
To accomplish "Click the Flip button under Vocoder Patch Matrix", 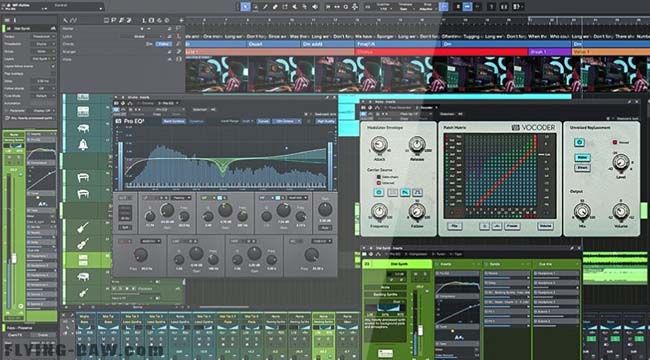I will (x=455, y=226).
